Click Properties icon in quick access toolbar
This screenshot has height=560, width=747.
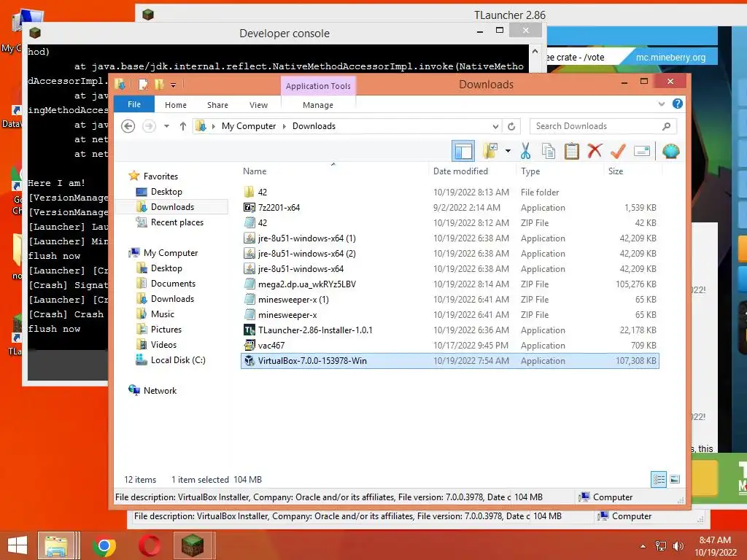coord(143,85)
